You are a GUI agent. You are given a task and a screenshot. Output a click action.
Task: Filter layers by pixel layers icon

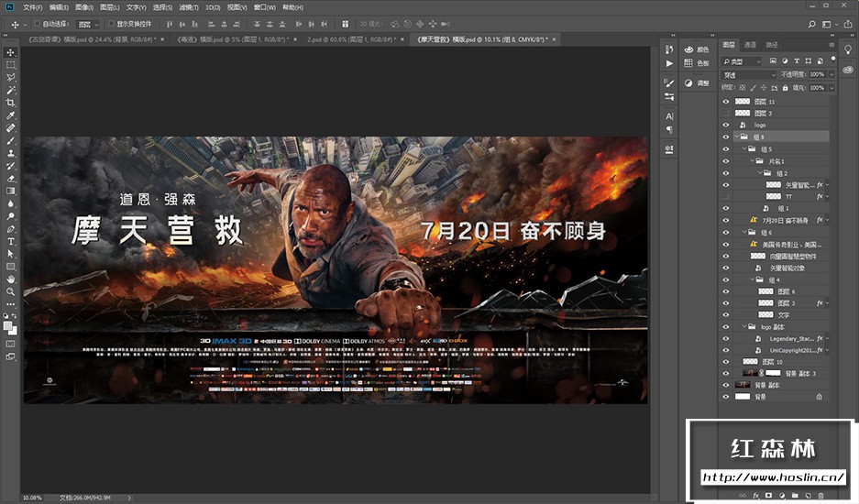[x=773, y=60]
